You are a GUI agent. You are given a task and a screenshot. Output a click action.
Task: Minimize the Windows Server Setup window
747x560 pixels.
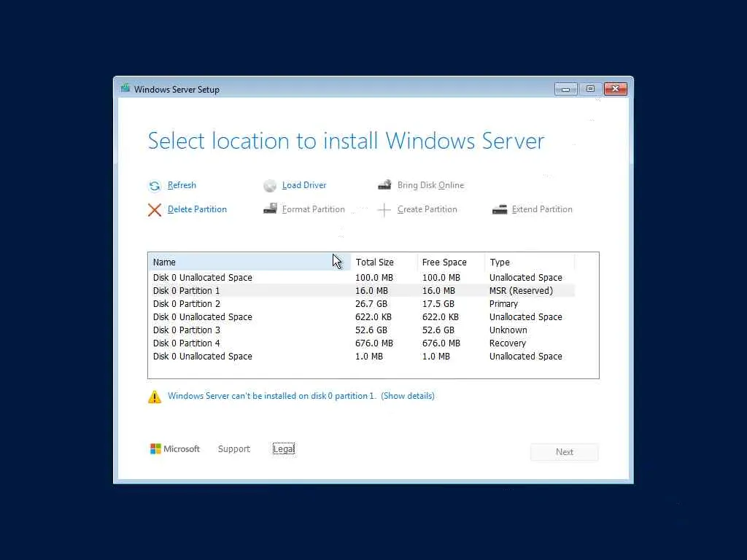pyautogui.click(x=565, y=89)
